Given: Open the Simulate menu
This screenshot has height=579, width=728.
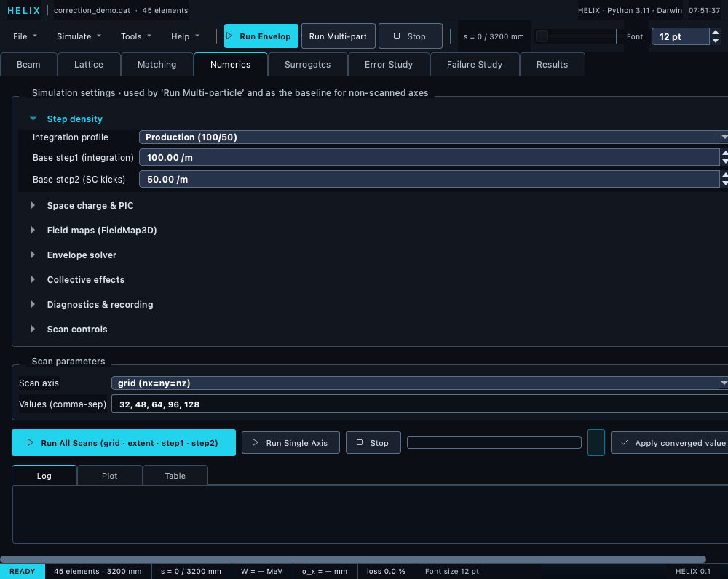Looking at the screenshot, I should coord(79,36).
